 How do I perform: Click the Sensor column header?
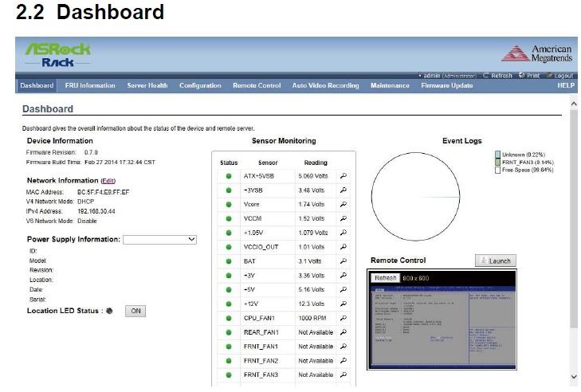(x=268, y=163)
